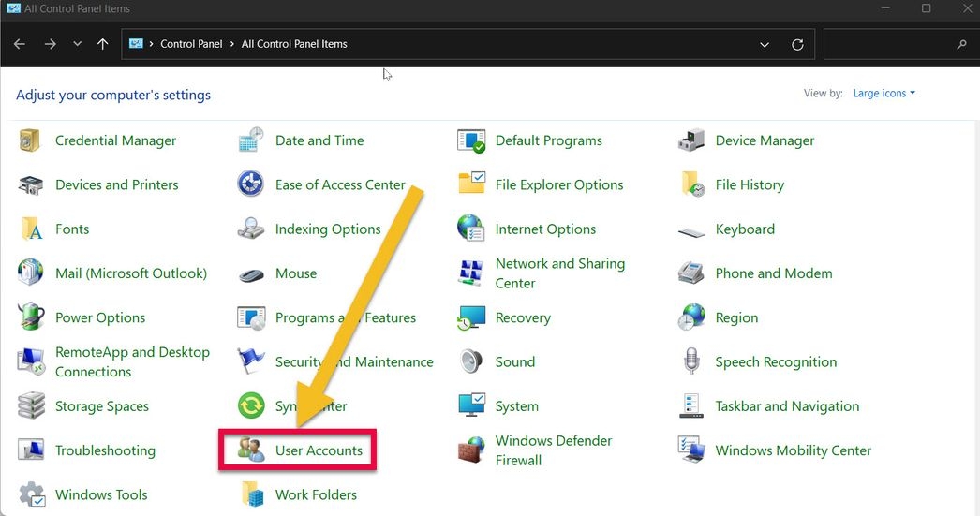Image resolution: width=980 pixels, height=516 pixels.
Task: Open the address bar history dropdown
Action: pyautogui.click(x=765, y=44)
